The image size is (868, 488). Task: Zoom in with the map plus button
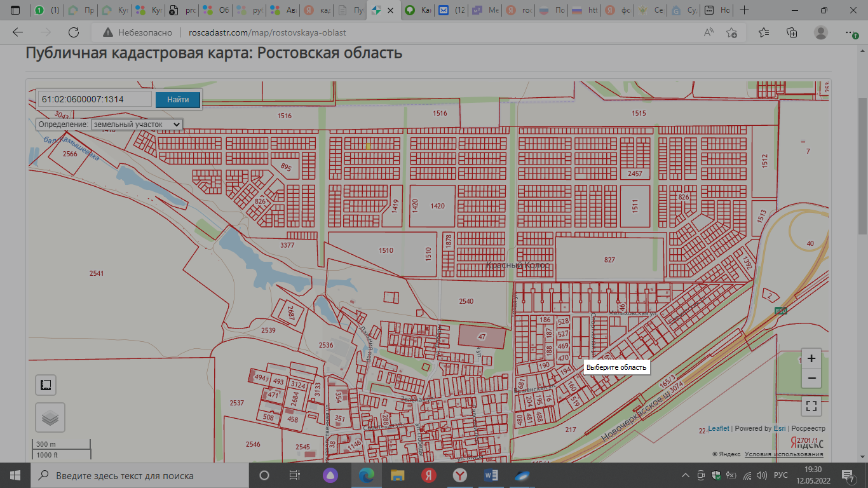(x=811, y=358)
